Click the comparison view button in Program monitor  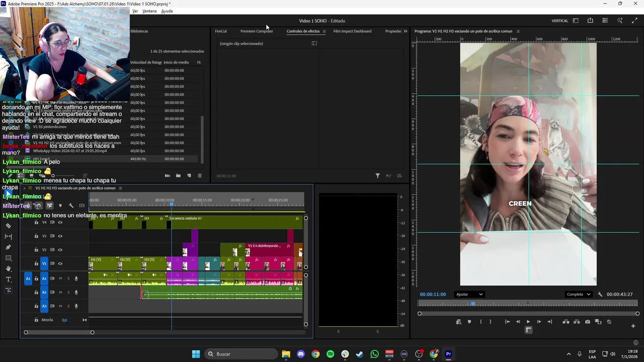pyautogui.click(x=598, y=322)
